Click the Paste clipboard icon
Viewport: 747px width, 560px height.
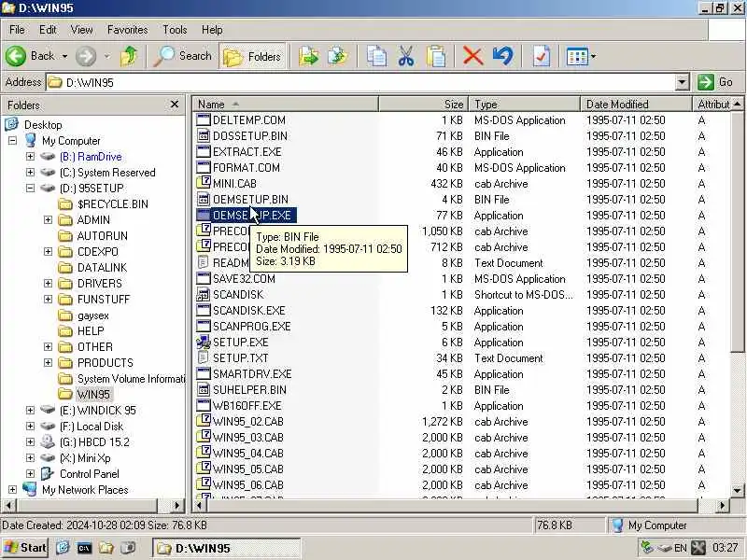(x=435, y=56)
